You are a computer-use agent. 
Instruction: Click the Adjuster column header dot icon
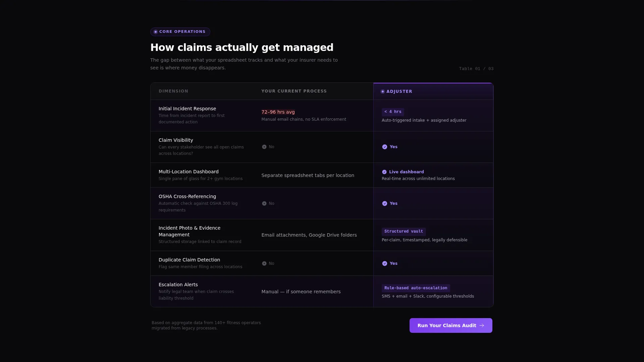coord(383,92)
